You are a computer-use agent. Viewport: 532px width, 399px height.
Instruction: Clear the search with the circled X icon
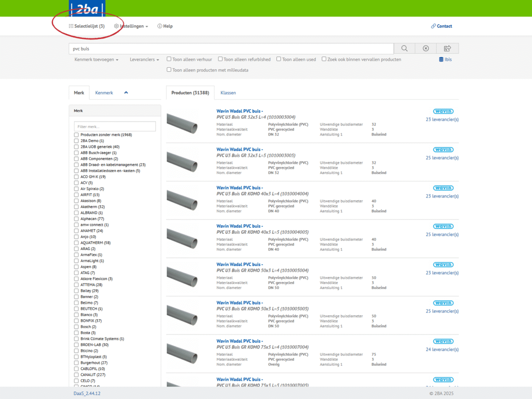426,48
